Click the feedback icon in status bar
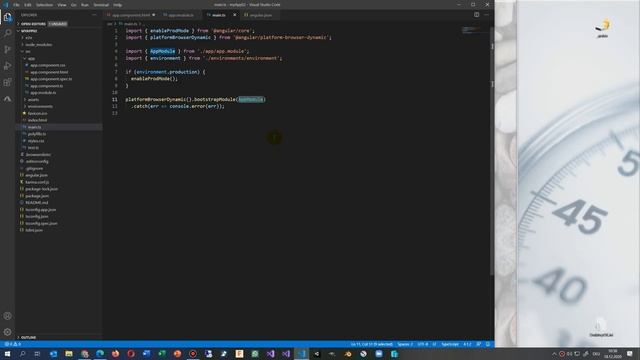 point(478,344)
